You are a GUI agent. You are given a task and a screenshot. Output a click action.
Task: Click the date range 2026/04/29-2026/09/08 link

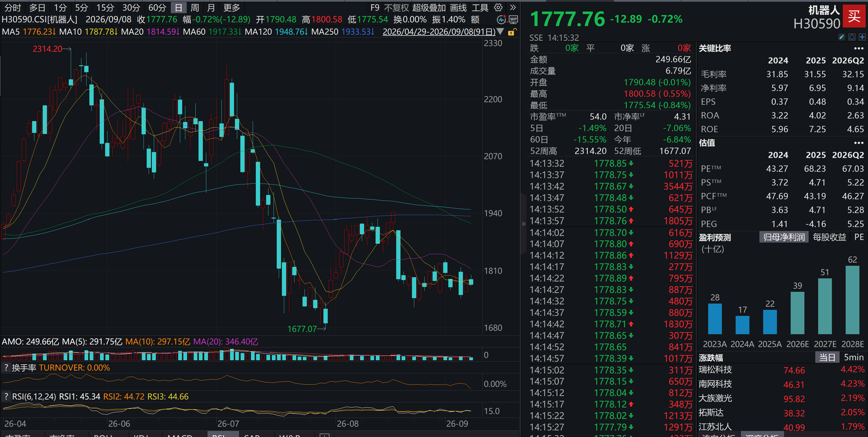tap(439, 32)
